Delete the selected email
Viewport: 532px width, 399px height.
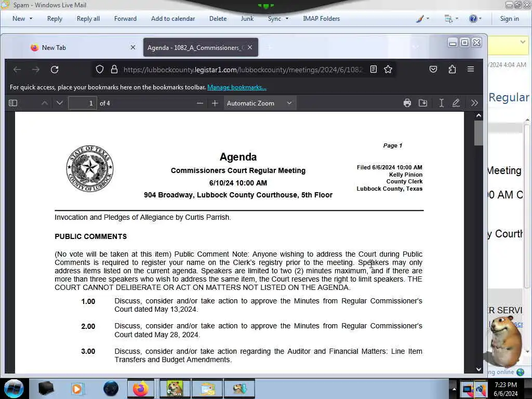(218, 19)
